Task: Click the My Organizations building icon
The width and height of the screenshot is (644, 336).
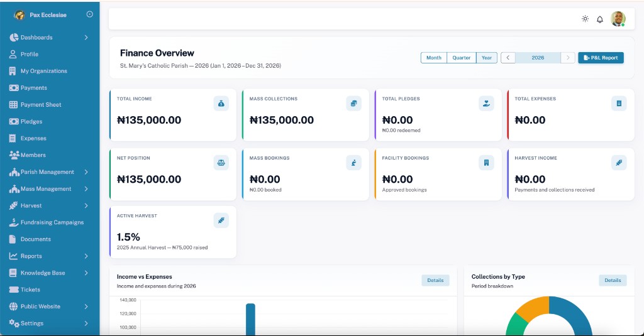Action: pyautogui.click(x=13, y=71)
